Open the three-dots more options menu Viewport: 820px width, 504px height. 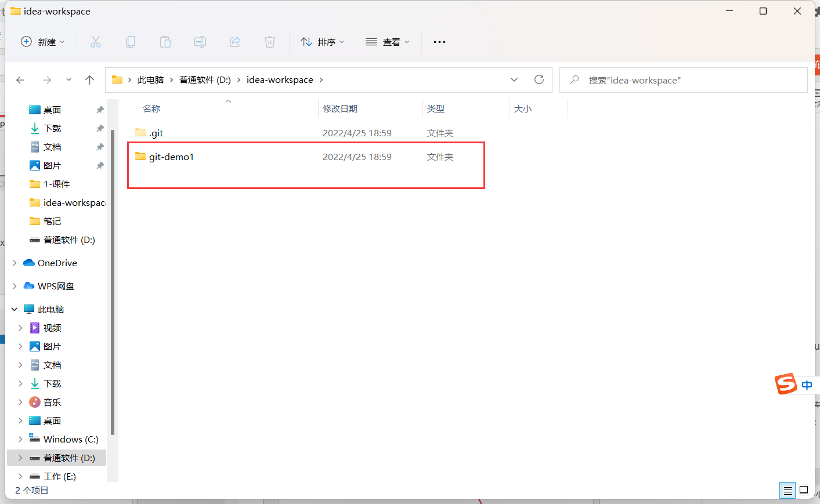(x=439, y=42)
